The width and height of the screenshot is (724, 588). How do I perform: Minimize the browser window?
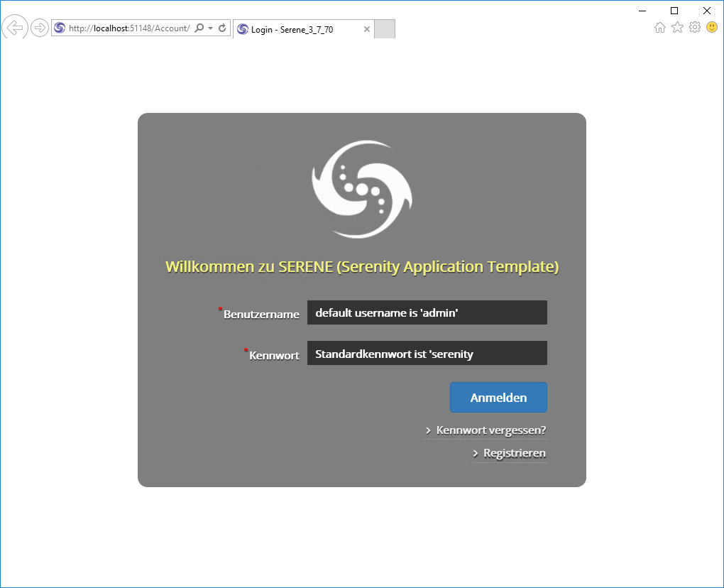(642, 11)
